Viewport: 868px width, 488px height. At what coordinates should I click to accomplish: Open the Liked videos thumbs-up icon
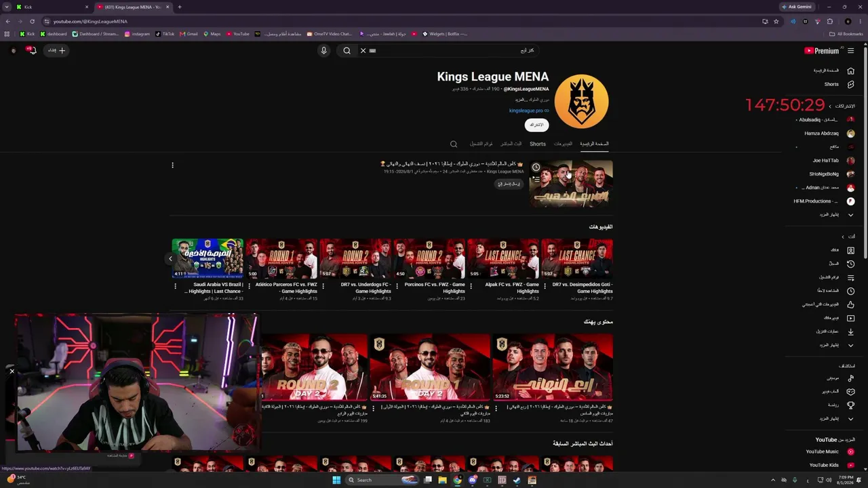click(x=850, y=304)
